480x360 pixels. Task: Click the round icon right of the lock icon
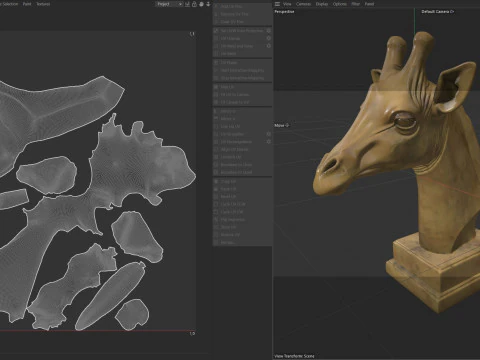pos(201,4)
